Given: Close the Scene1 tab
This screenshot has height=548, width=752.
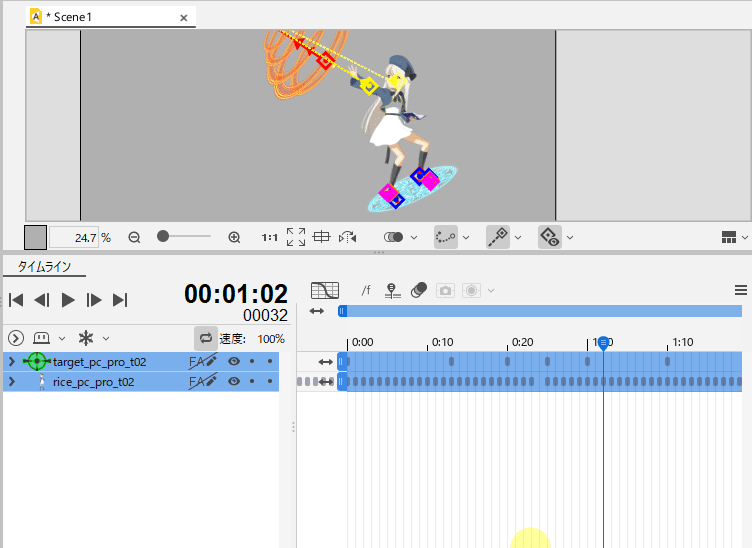Looking at the screenshot, I should pyautogui.click(x=184, y=18).
